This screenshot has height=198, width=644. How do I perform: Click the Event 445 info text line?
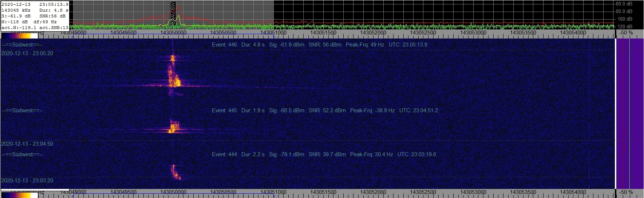click(324, 110)
